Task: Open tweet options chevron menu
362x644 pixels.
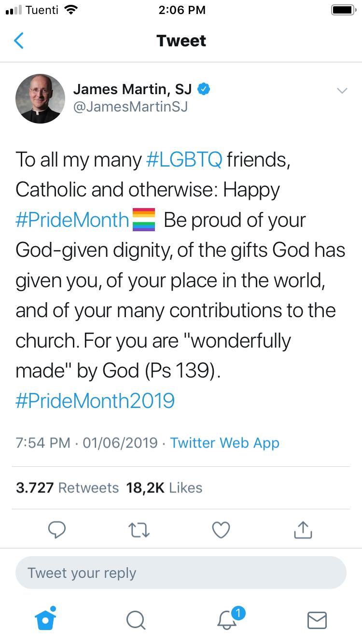Action: [x=342, y=91]
